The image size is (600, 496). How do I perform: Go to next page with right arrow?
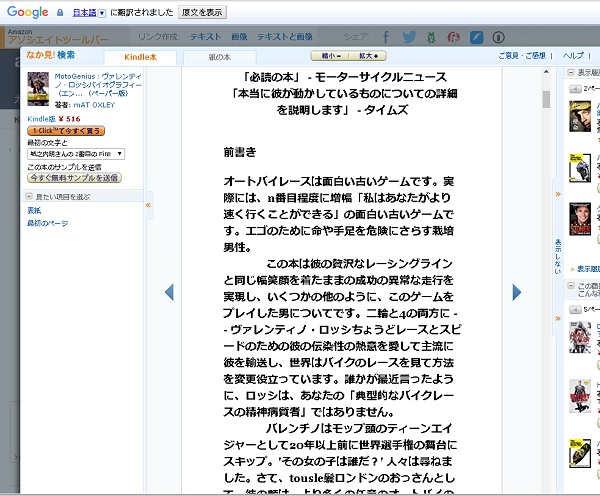(516, 292)
